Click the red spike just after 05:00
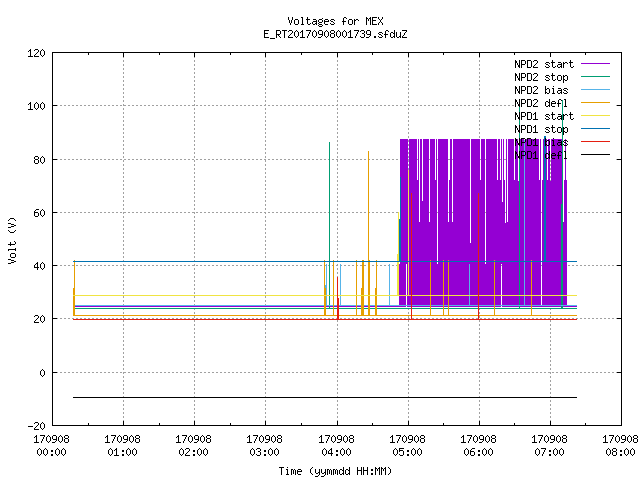 pos(411,256)
